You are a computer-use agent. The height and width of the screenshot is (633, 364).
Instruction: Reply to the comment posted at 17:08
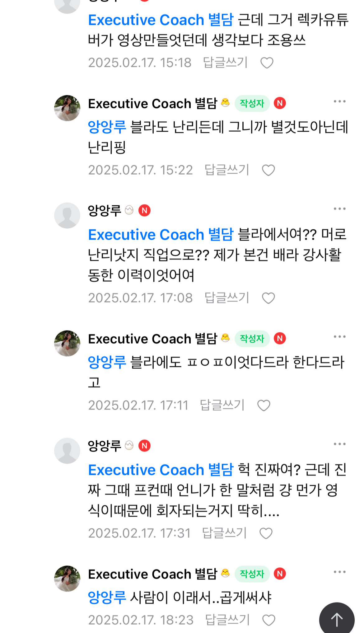(227, 298)
